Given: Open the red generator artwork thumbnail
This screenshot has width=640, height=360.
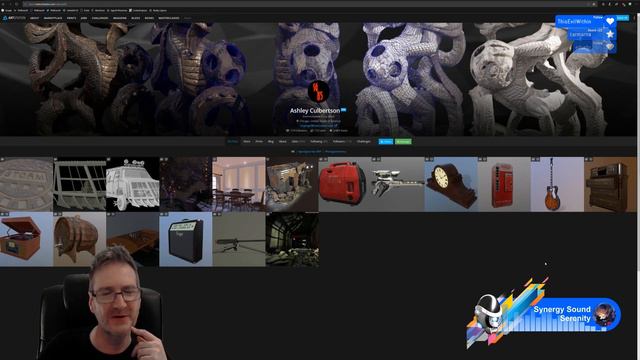Looking at the screenshot, I should [x=345, y=184].
